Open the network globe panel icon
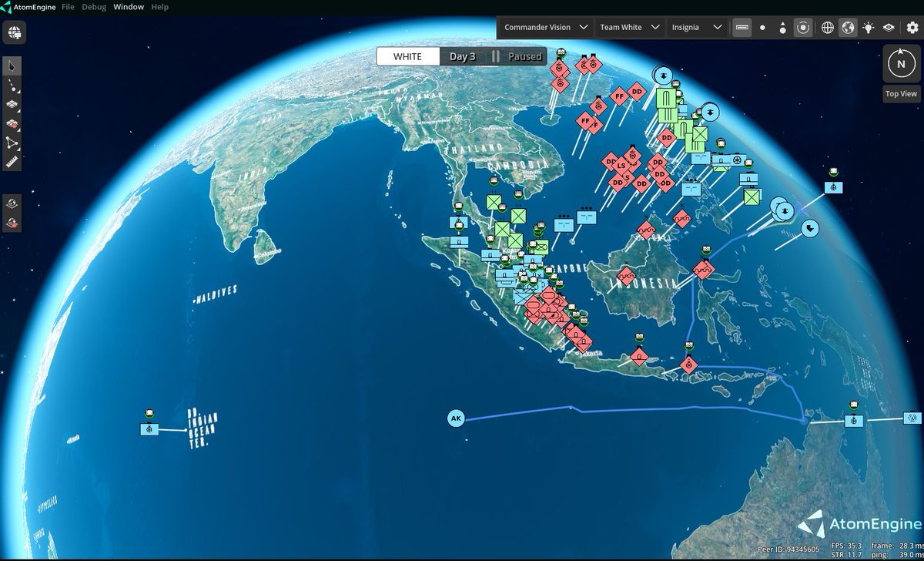Screen dimensions: 924x561 [15, 32]
